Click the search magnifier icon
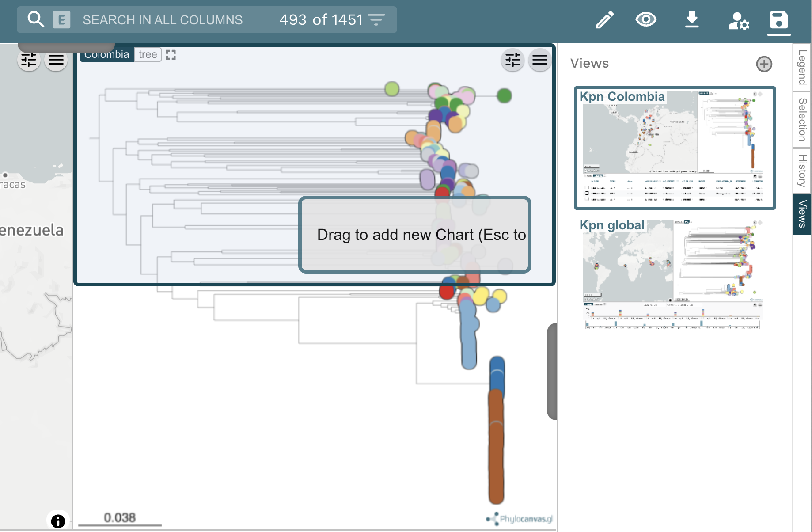 35,20
